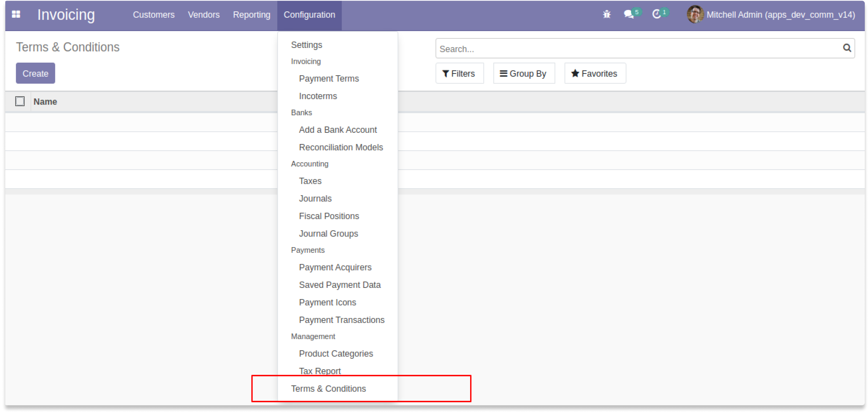Select Product Categories entry
This screenshot has width=868, height=412.
click(335, 353)
